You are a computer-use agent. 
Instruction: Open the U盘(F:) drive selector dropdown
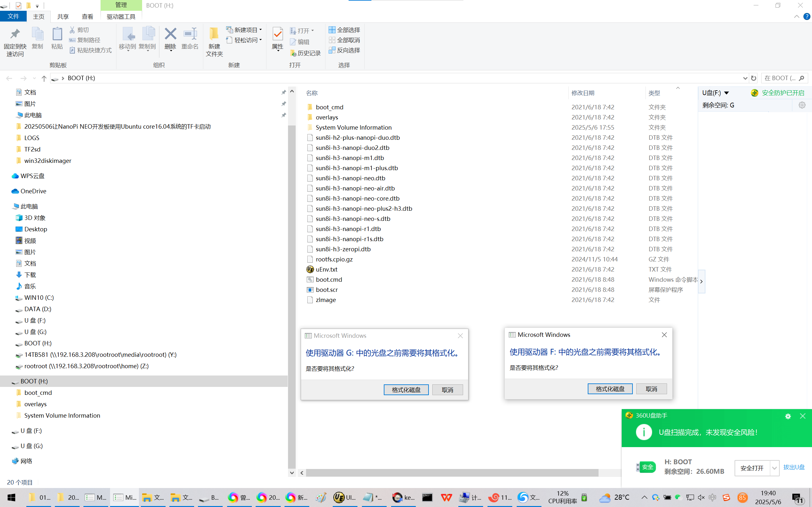tap(726, 93)
